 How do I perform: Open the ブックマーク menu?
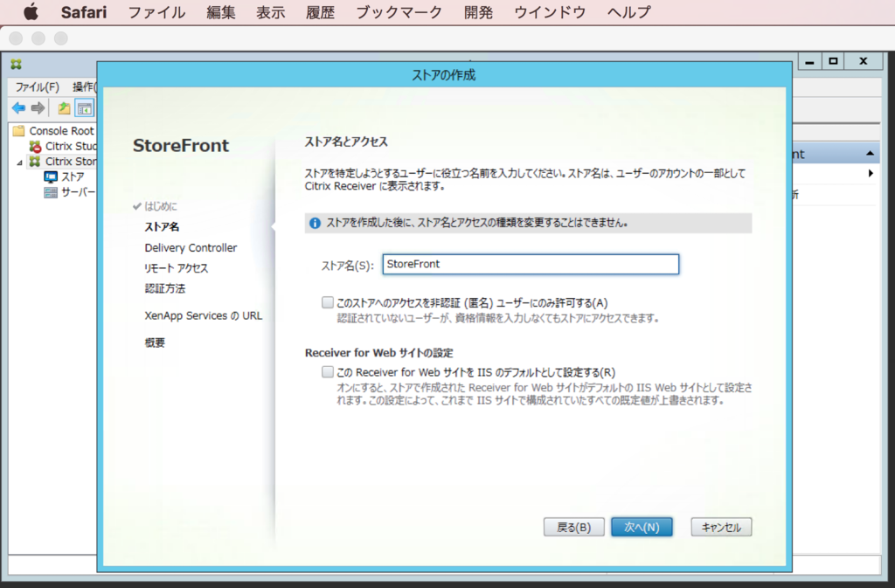[x=399, y=12]
